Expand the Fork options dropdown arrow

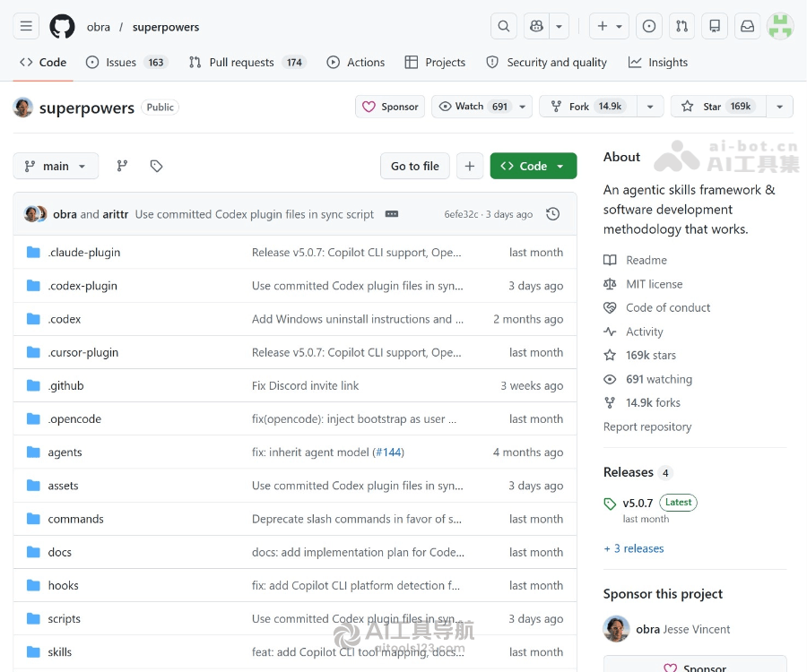coord(650,107)
